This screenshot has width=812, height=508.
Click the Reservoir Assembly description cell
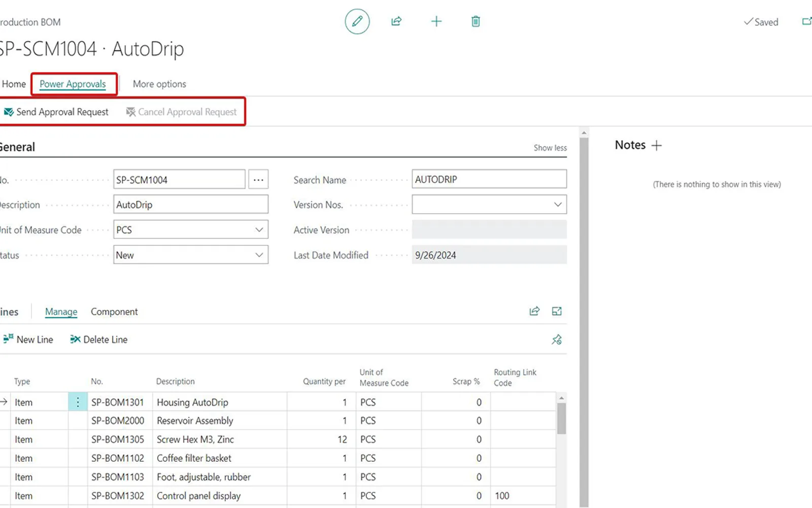219,421
